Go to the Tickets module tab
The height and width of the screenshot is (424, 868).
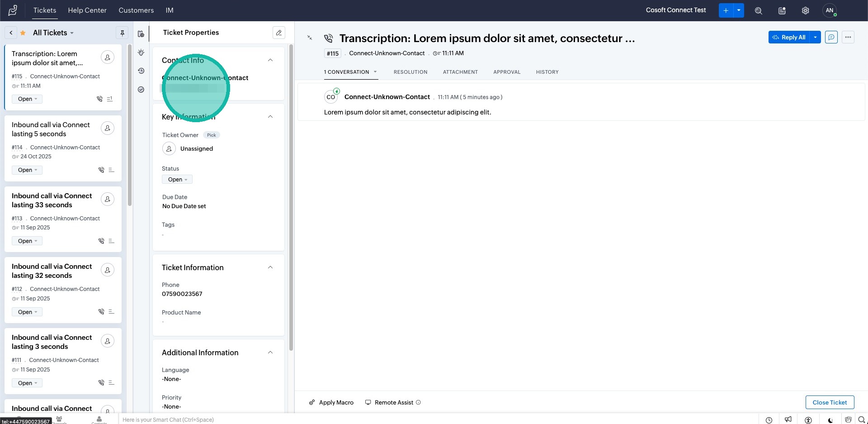pyautogui.click(x=45, y=10)
